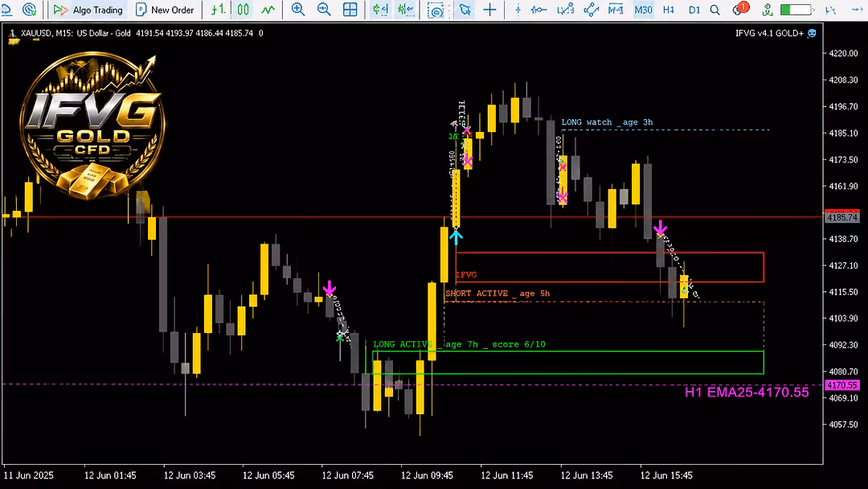Click the drawing tool icon right of horizontal line
The image size is (868, 489).
pyautogui.click(x=565, y=10)
